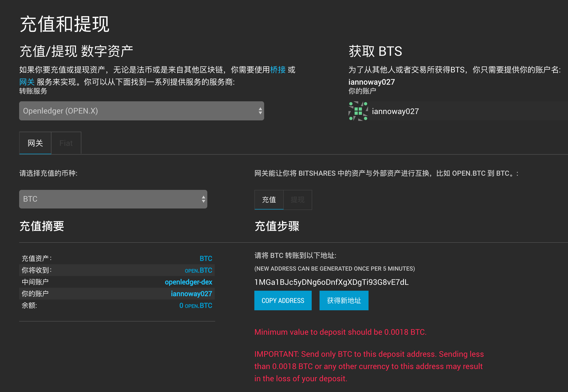Click iannoway027 link in deposit summary
568x392 pixels.
191,294
